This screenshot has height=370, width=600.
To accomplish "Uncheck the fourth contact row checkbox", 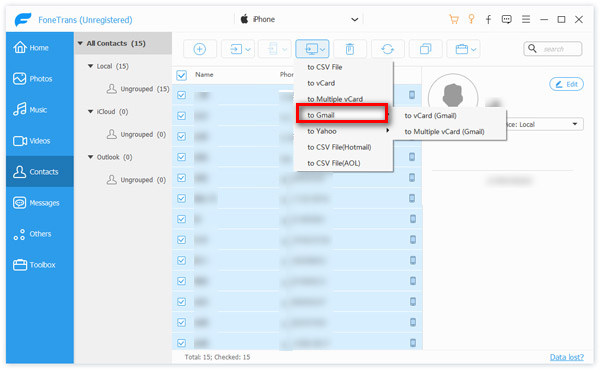I will (181, 157).
